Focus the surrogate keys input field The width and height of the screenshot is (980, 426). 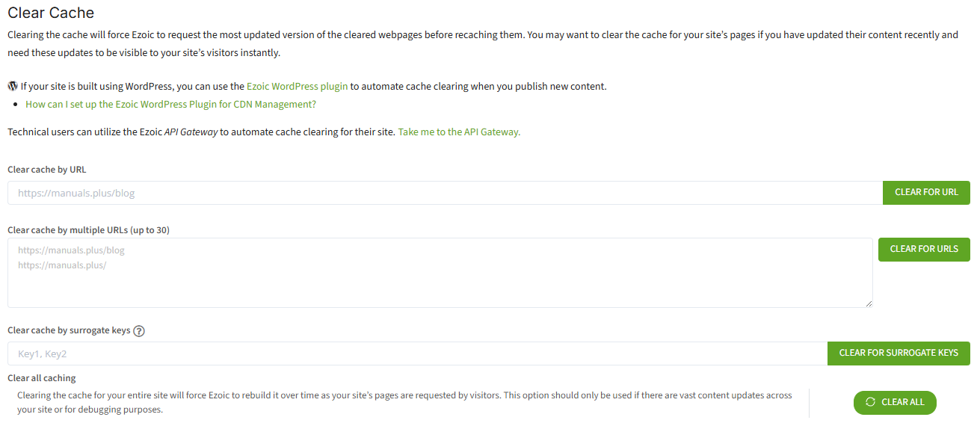pyautogui.click(x=417, y=354)
